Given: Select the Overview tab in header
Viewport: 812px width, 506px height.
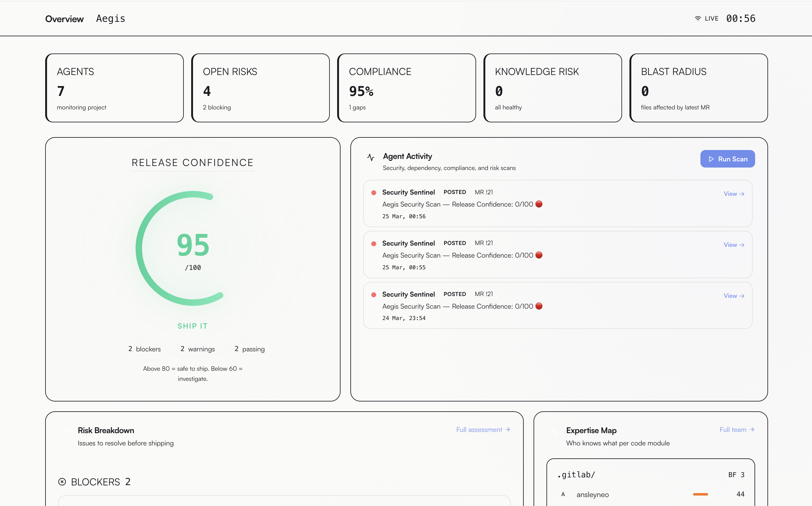Looking at the screenshot, I should coord(64,19).
